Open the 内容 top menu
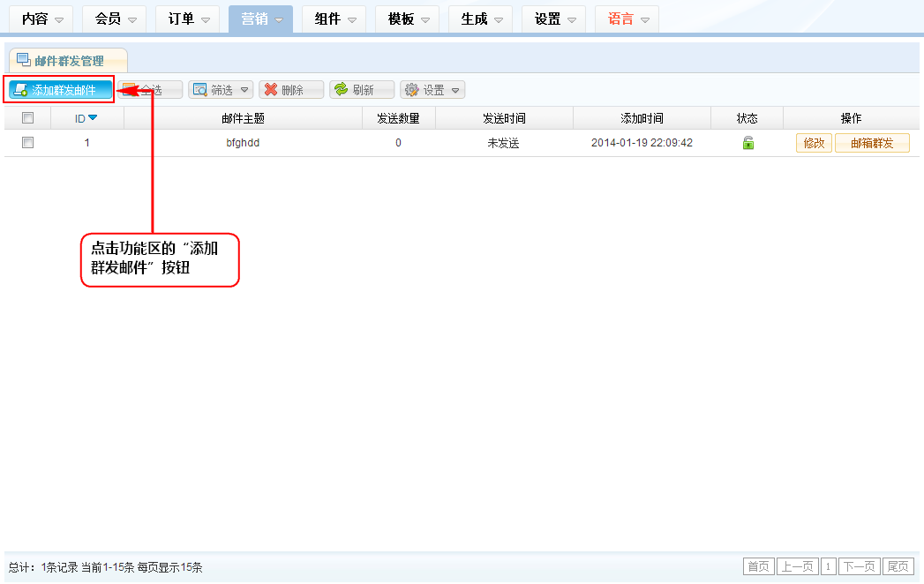Image resolution: width=924 pixels, height=584 pixels. [x=41, y=19]
